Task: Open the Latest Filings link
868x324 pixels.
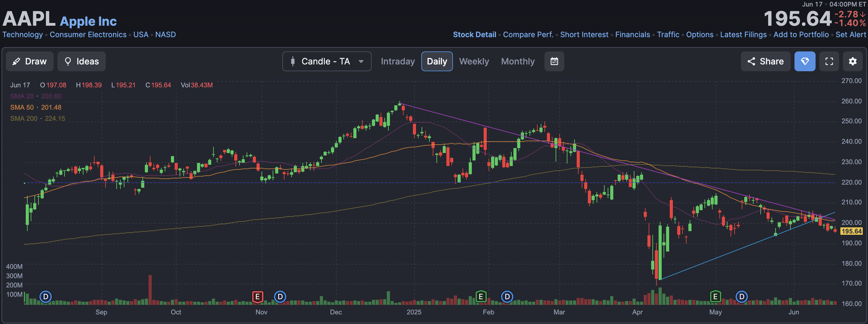Action: (x=743, y=35)
